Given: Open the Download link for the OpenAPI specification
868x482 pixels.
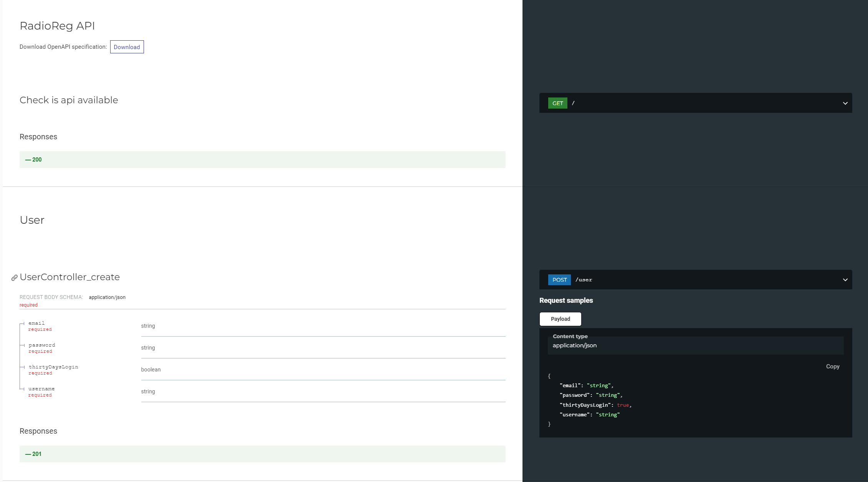Looking at the screenshot, I should (127, 47).
